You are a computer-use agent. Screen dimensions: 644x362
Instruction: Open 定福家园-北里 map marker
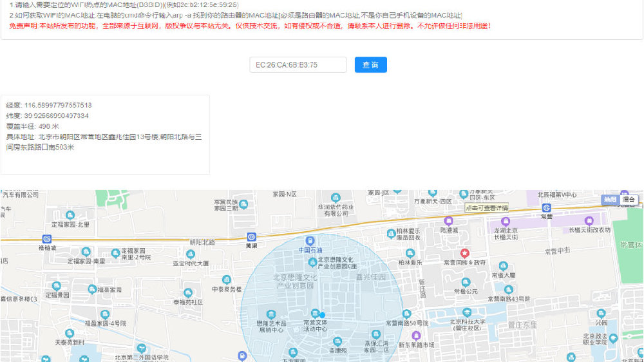coord(70,215)
